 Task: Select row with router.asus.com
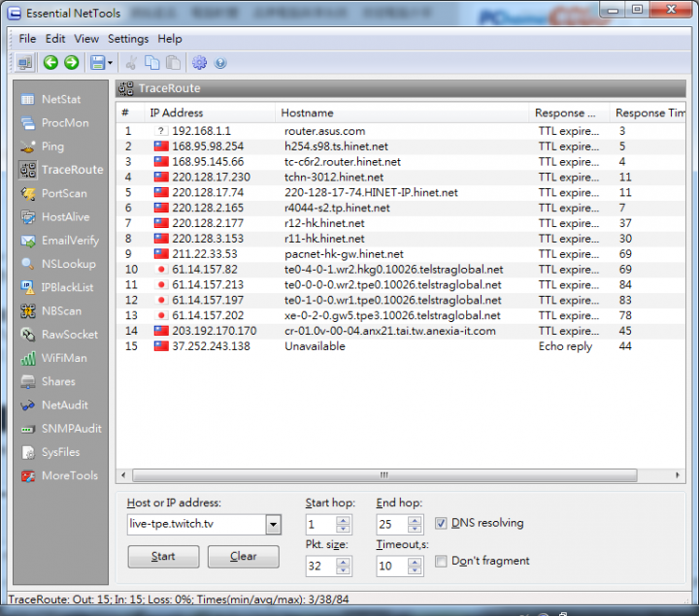(401, 131)
